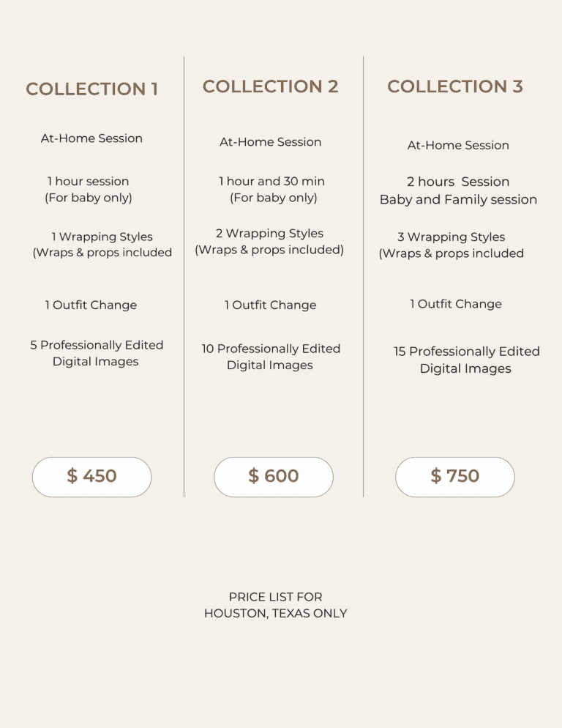Click the Collection 1 heading
562x728 pixels.
pyautogui.click(x=91, y=89)
